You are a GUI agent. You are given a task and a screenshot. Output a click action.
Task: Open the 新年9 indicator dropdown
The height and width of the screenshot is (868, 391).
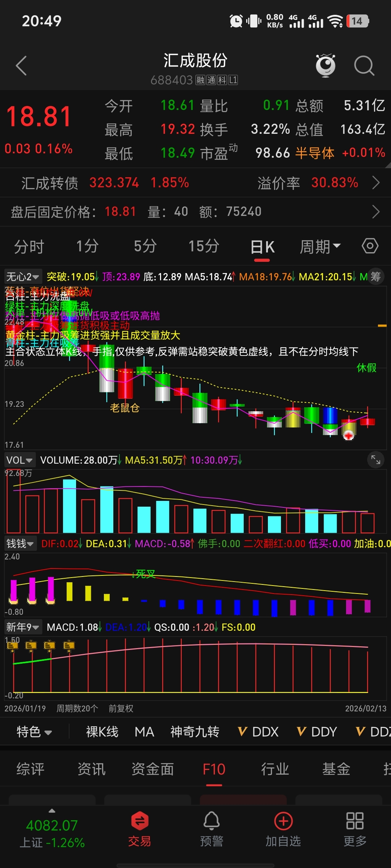[x=23, y=627]
